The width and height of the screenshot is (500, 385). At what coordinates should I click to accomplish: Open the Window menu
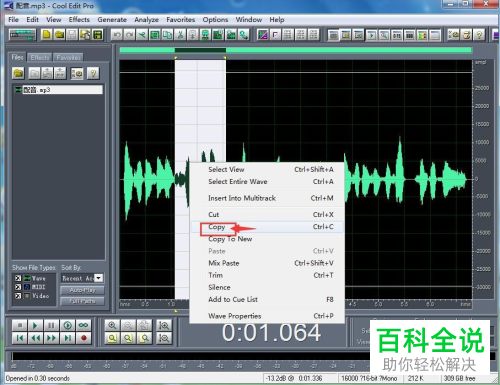[x=249, y=20]
